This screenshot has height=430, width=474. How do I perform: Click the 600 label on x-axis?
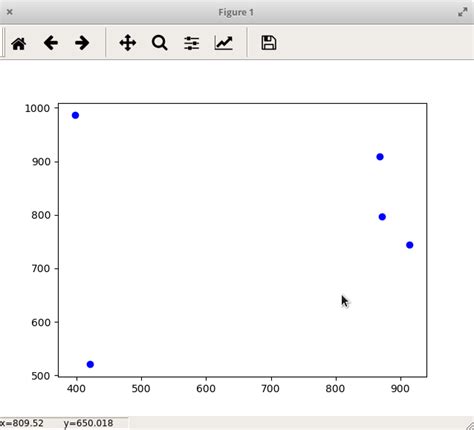[206, 389]
